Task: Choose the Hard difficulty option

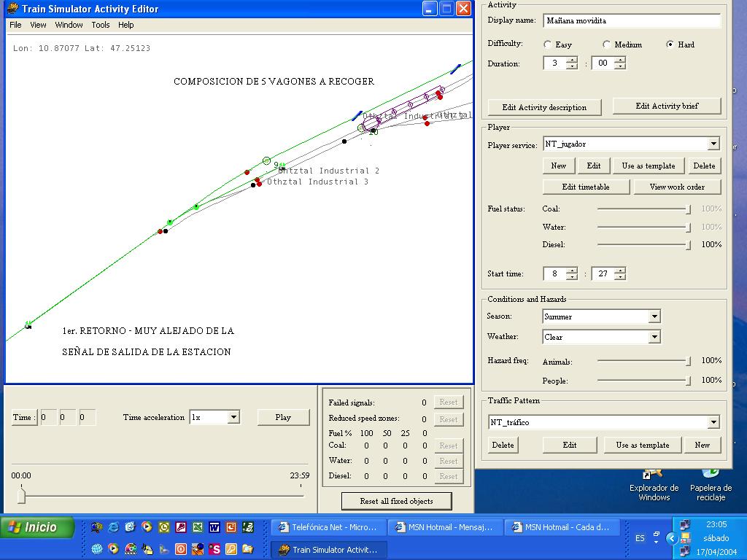Action: (670, 44)
